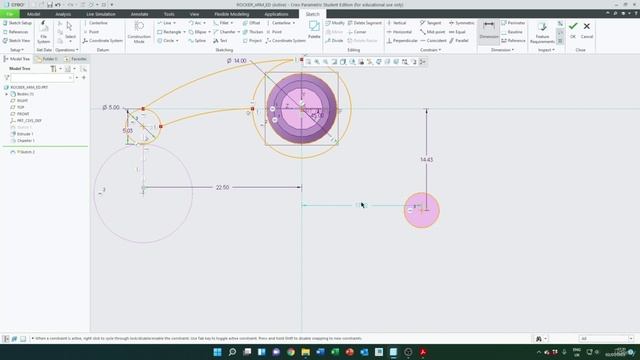640x360 pixels.
Task: Open Chrome from the taskbar
Action: pyautogui.click(x=291, y=352)
